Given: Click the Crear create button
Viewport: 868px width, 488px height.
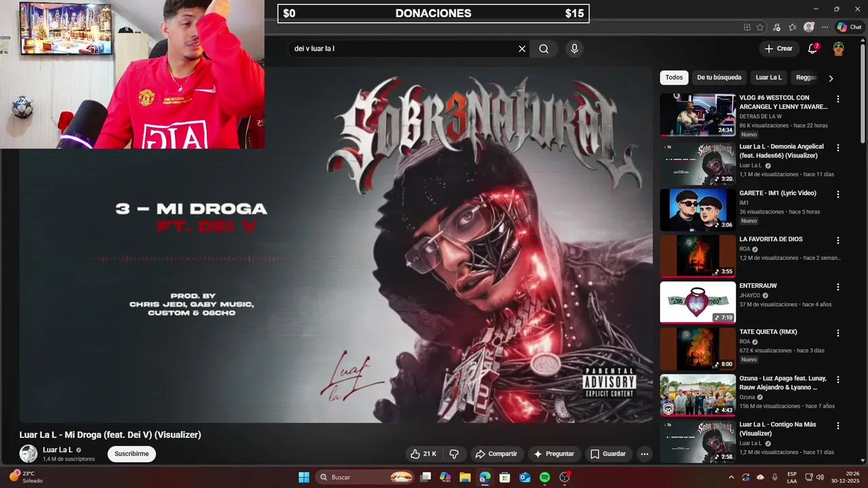Looking at the screenshot, I should coord(778,49).
